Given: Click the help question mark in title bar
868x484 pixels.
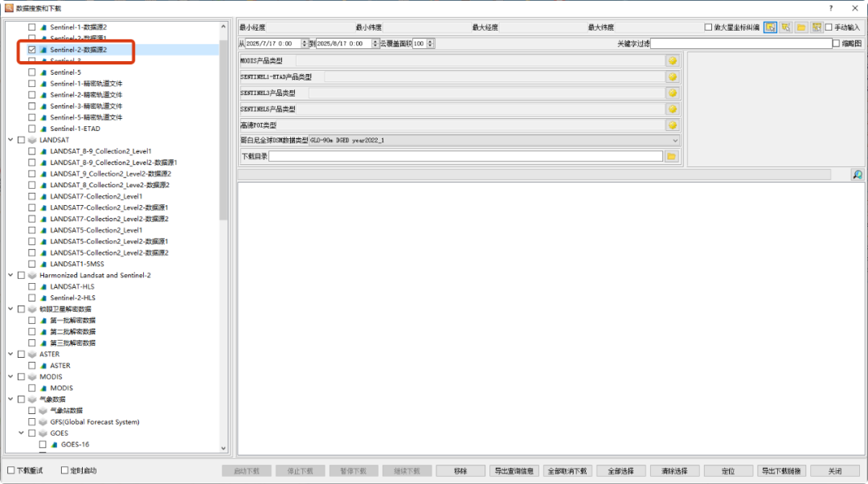Looking at the screenshot, I should (831, 8).
